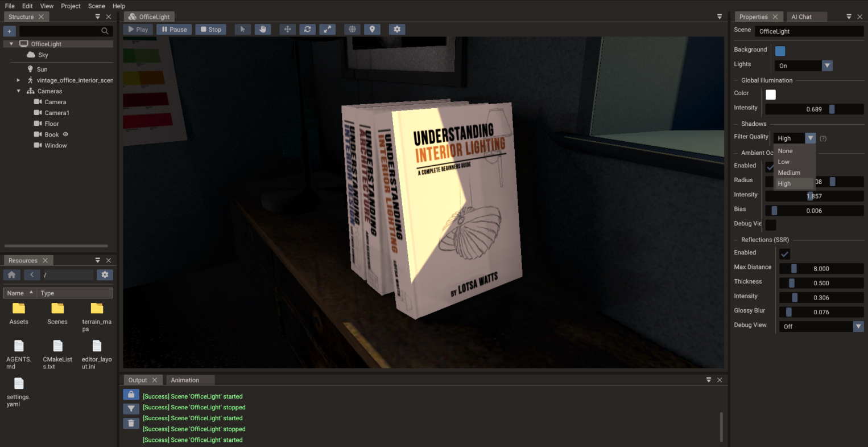Open Resources panel settings gear

click(x=105, y=275)
